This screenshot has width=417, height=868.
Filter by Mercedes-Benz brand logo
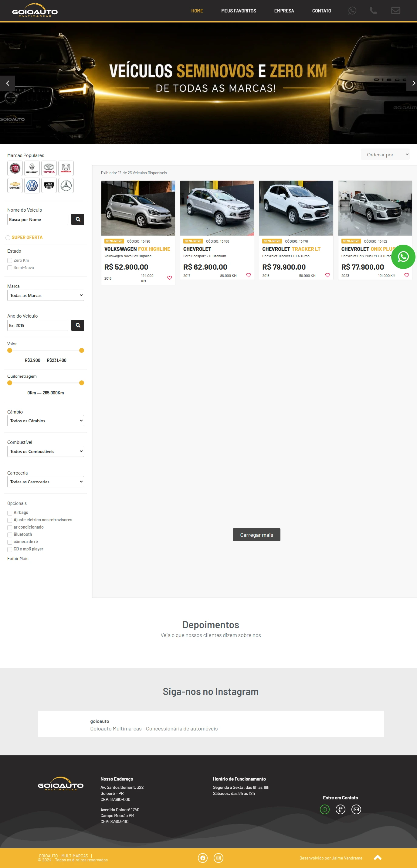[x=66, y=185]
